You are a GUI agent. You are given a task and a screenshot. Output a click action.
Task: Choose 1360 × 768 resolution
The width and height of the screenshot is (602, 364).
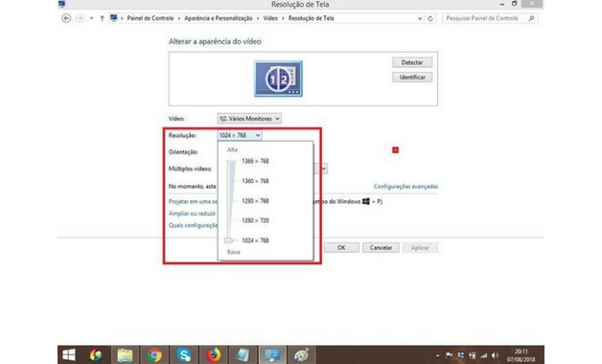pyautogui.click(x=255, y=181)
